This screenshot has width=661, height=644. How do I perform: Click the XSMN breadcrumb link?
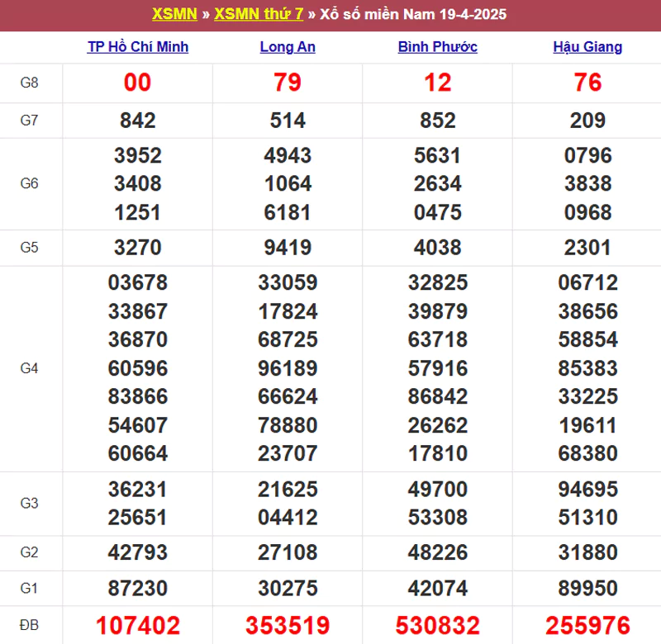174,15
